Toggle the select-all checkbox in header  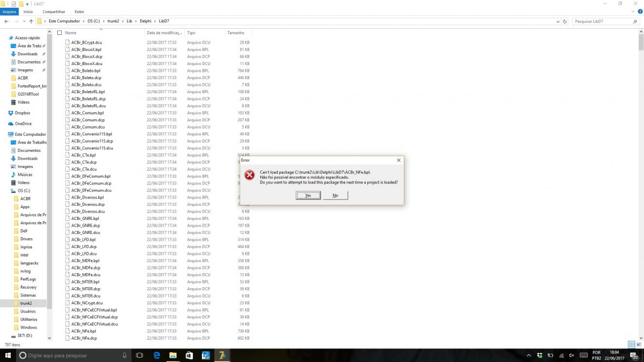(60, 33)
